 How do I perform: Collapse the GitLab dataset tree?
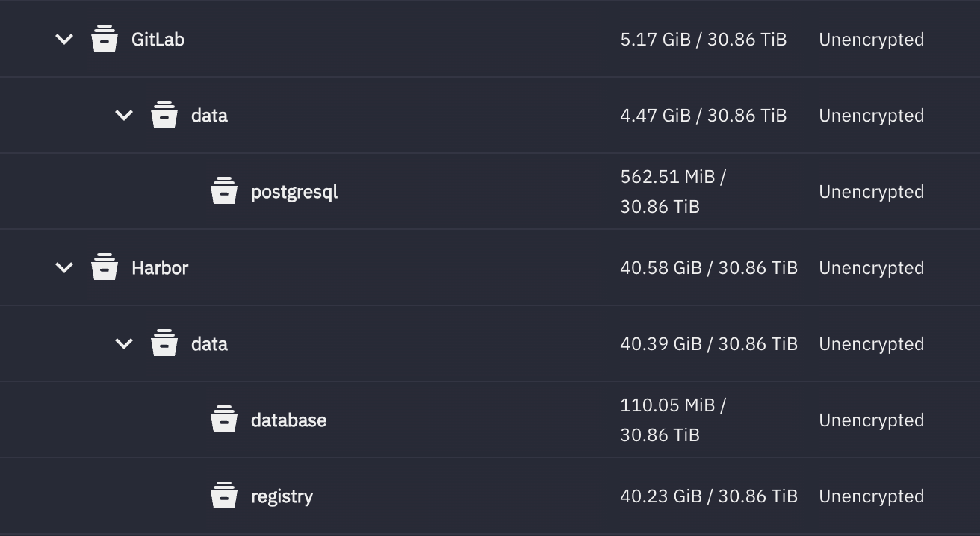[x=63, y=39]
